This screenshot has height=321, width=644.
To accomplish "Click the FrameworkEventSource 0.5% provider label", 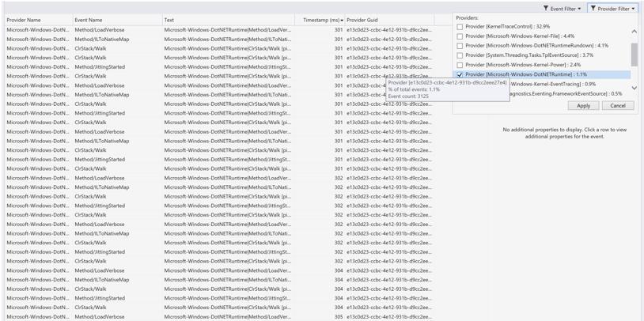I will (566, 93).
